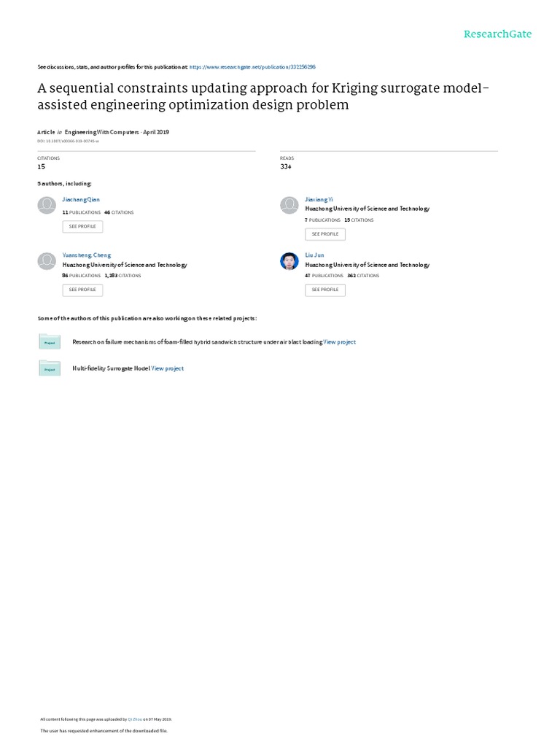Screen dimensions: 560x747
Task: Open the researchgate.net publication URL link
Action: point(252,66)
